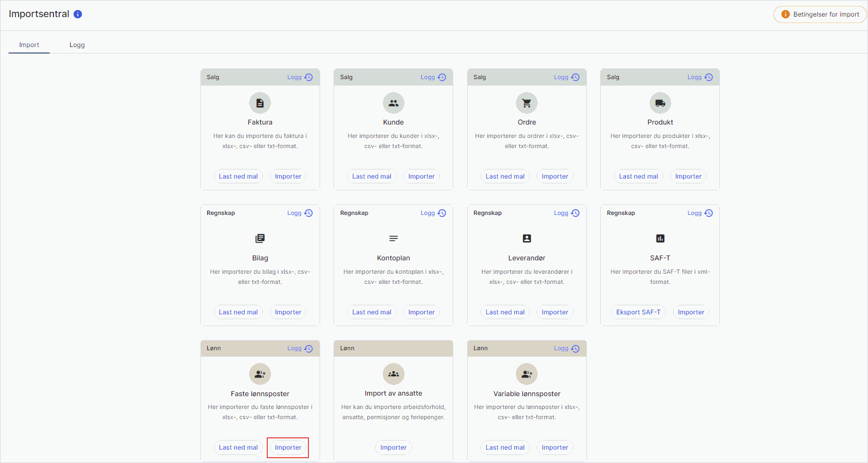The image size is (868, 463).
Task: Click the Ordre shopping cart icon
Action: (526, 103)
